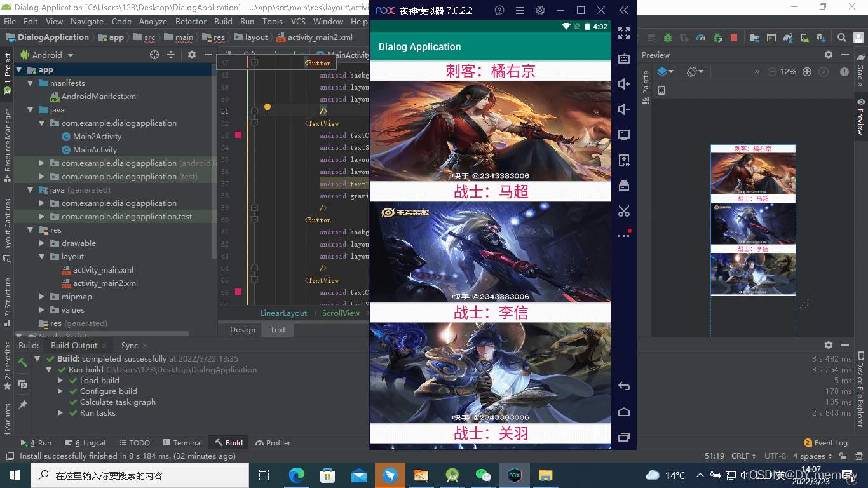Collapse the app module node

point(19,70)
